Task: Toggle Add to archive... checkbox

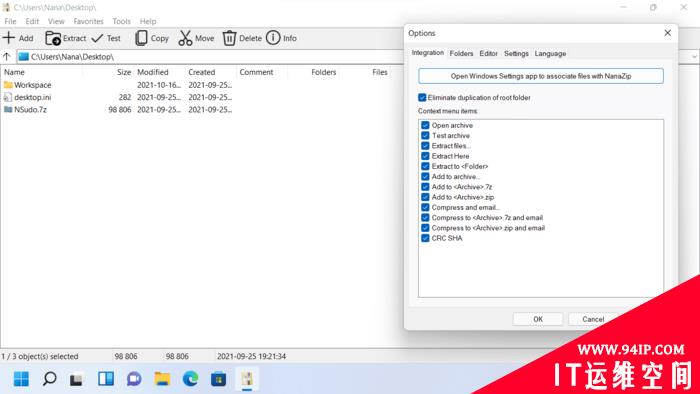Action: [425, 177]
